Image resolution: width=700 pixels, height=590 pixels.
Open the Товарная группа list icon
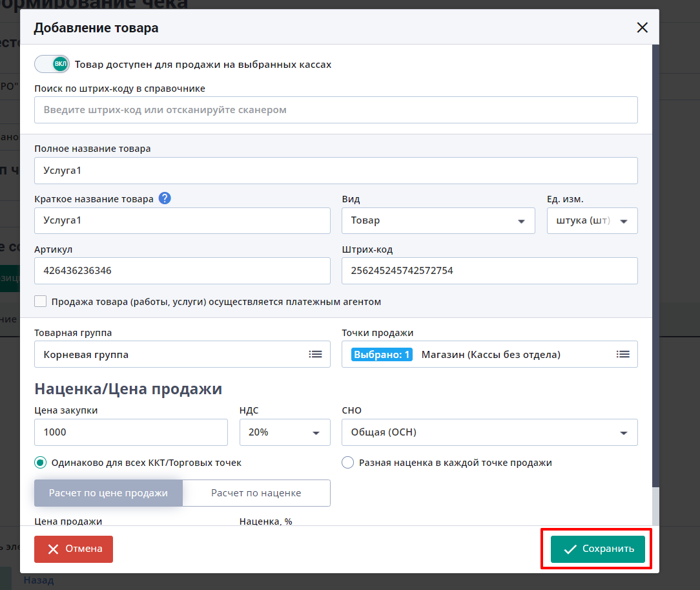315,354
